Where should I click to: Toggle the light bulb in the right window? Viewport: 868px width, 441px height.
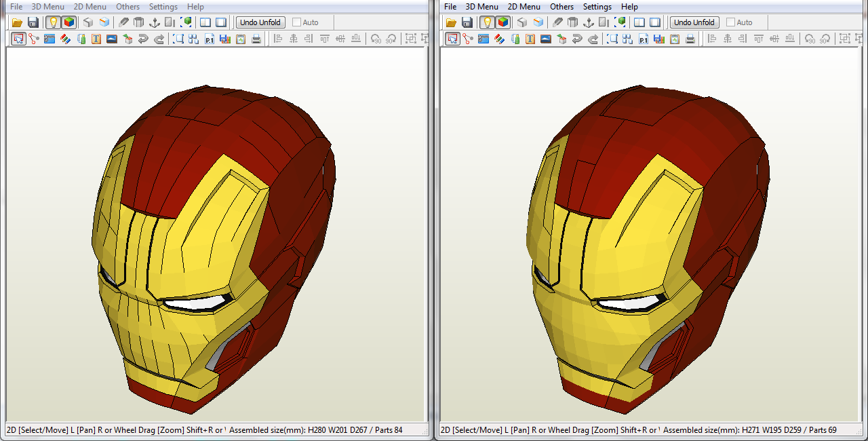coord(487,22)
